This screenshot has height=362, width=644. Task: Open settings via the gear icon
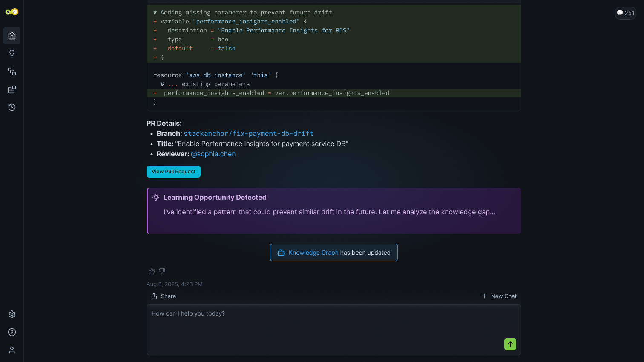click(x=12, y=314)
